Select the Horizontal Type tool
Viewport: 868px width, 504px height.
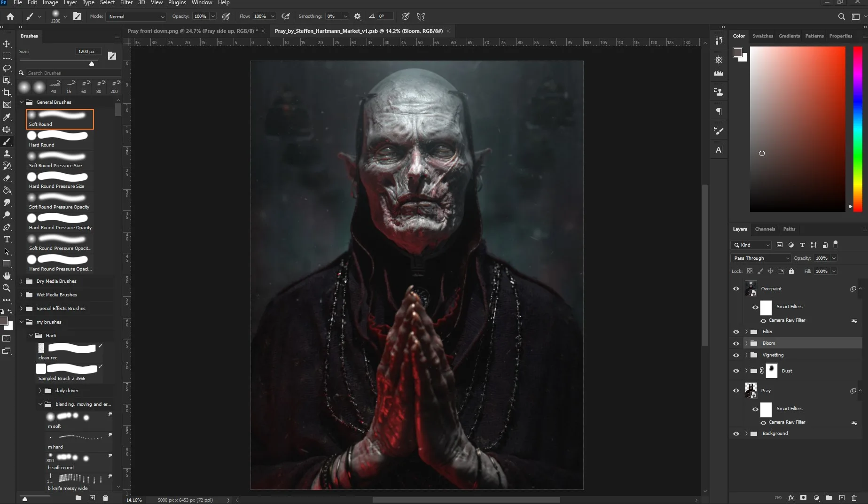coord(7,239)
